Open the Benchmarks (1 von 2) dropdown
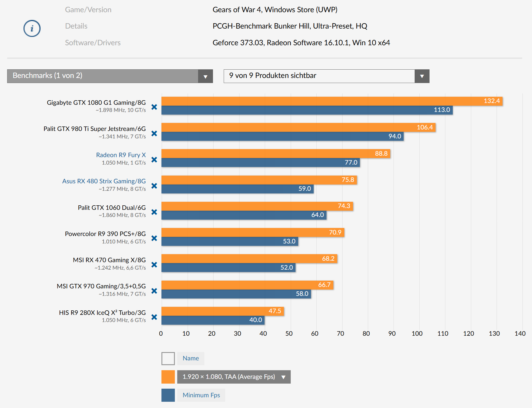532x408 pixels. 110,76
